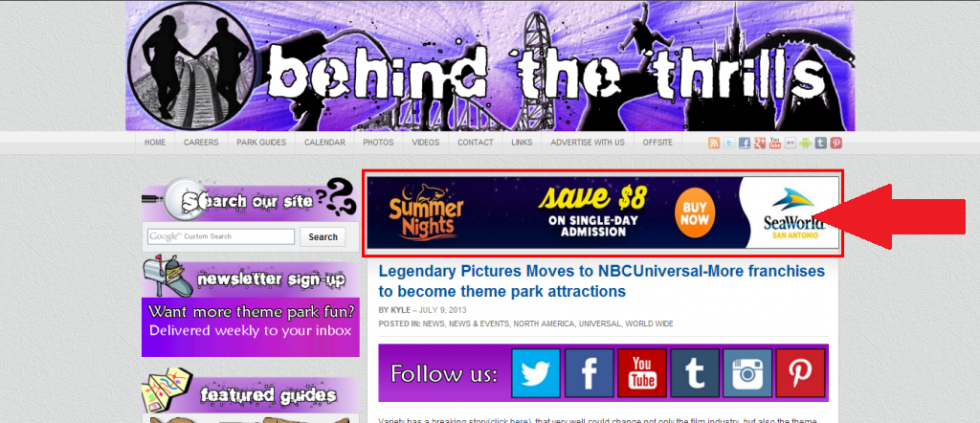Open large YouTube icon in Follow us banner
Screen dimensions: 980x423
[642, 373]
